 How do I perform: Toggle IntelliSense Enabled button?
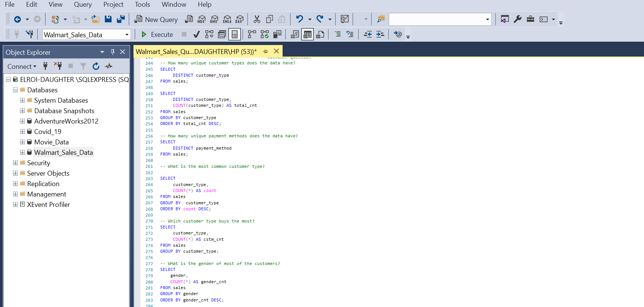click(x=235, y=35)
